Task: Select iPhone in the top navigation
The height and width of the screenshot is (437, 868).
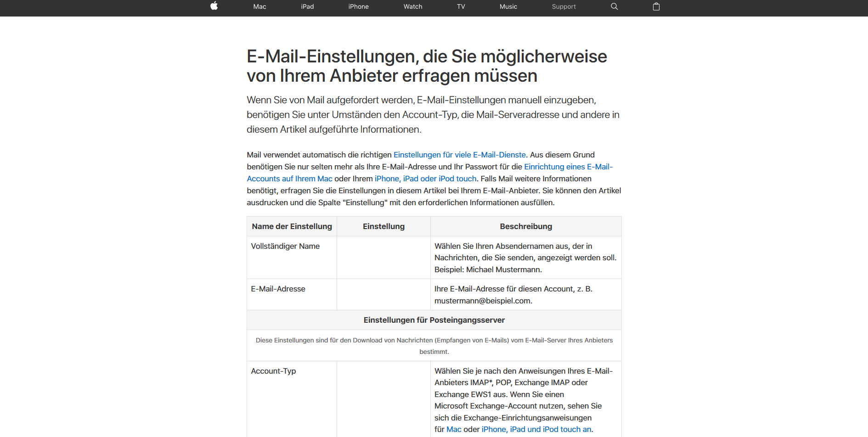Action: [x=358, y=6]
